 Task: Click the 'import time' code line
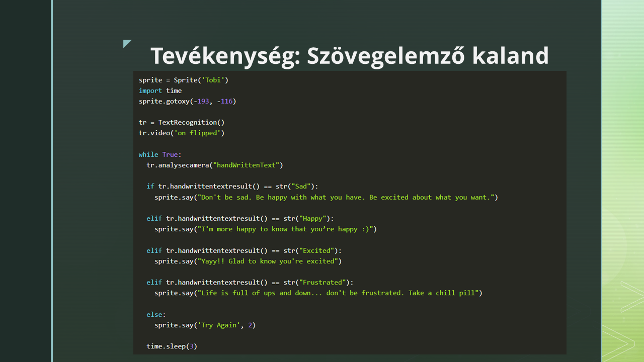point(160,90)
